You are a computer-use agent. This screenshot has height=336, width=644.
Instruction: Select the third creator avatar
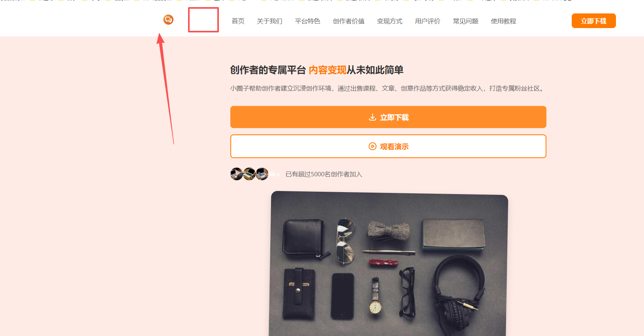click(x=262, y=174)
